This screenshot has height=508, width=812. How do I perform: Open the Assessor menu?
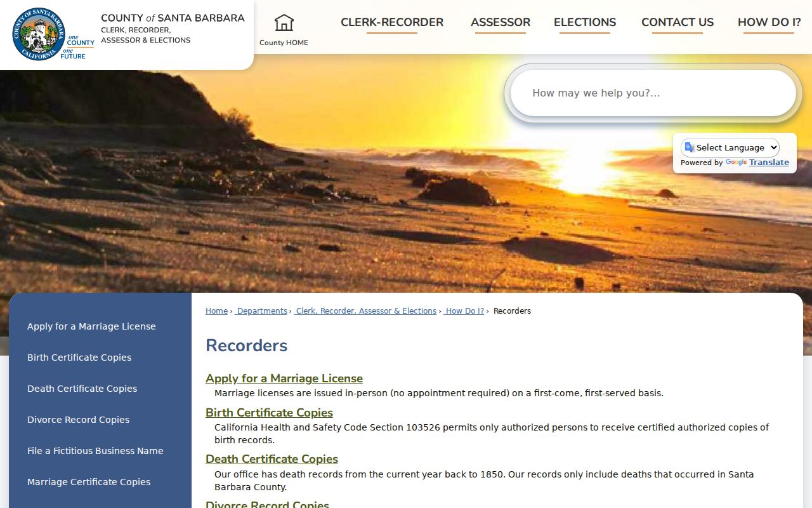point(501,22)
